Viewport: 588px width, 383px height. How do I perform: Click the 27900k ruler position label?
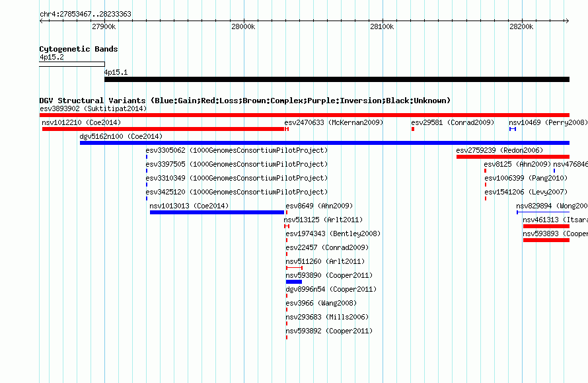point(104,27)
